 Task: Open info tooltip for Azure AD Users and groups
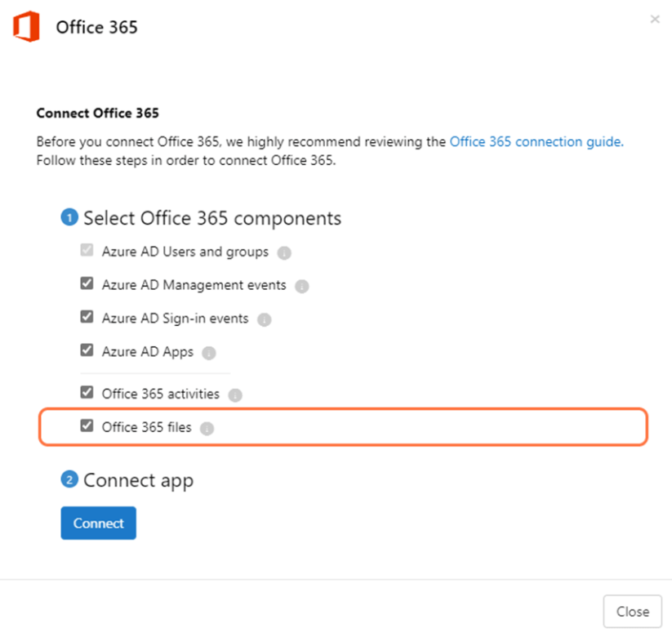point(284,253)
